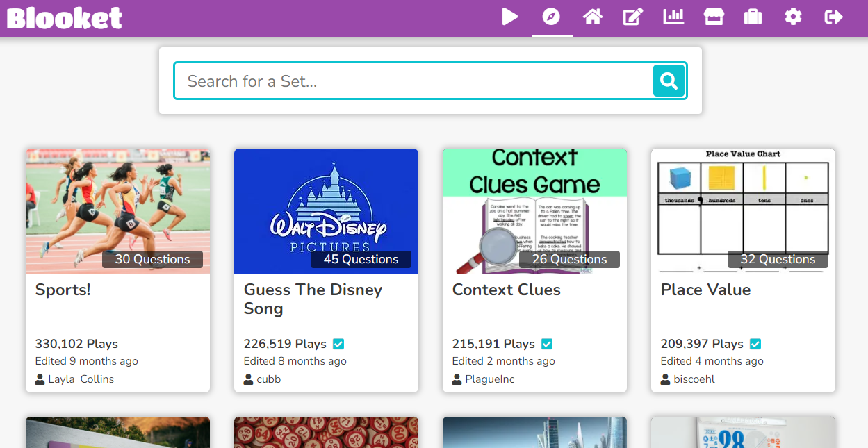This screenshot has height=448, width=868.
Task: Focus the Search for a Set field
Action: pyautogui.click(x=413, y=81)
